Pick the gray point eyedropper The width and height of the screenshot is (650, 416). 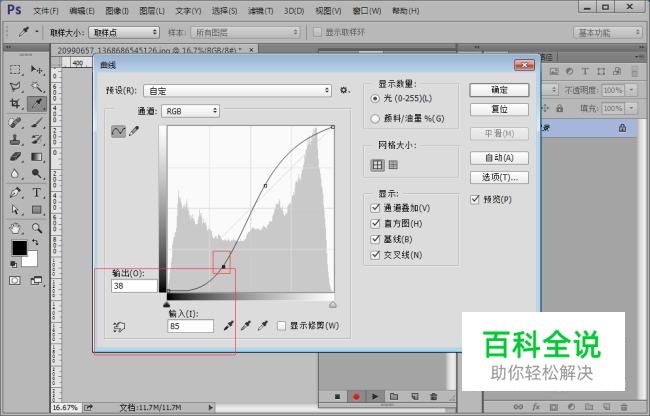[x=246, y=326]
